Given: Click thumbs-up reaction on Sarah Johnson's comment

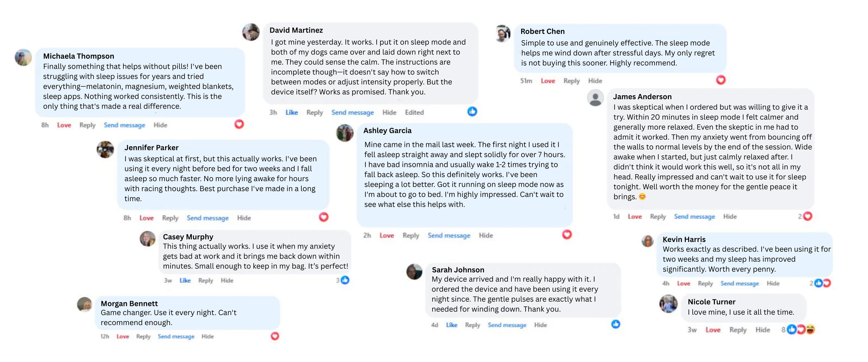Looking at the screenshot, I should point(615,324).
